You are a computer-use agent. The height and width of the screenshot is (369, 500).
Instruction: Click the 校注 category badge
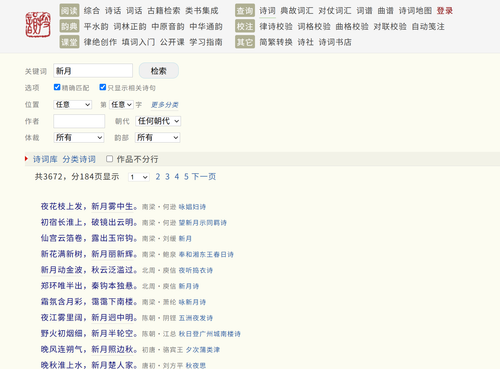pyautogui.click(x=245, y=26)
